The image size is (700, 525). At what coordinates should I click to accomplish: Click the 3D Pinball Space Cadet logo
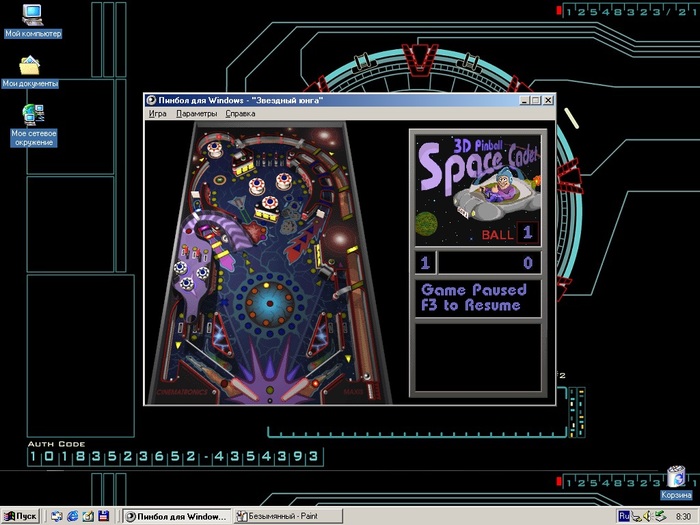[477, 188]
